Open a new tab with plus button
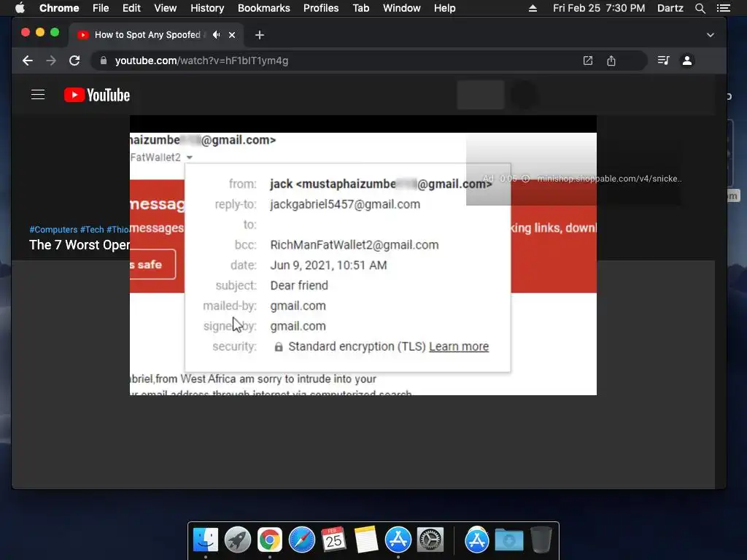 pyautogui.click(x=259, y=35)
